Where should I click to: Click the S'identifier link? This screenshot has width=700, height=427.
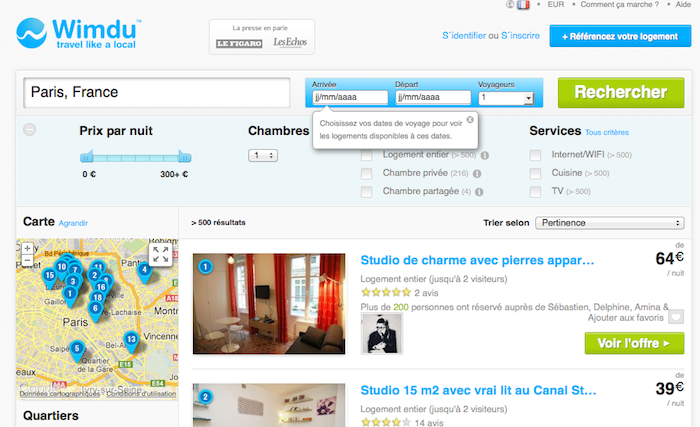tap(464, 36)
